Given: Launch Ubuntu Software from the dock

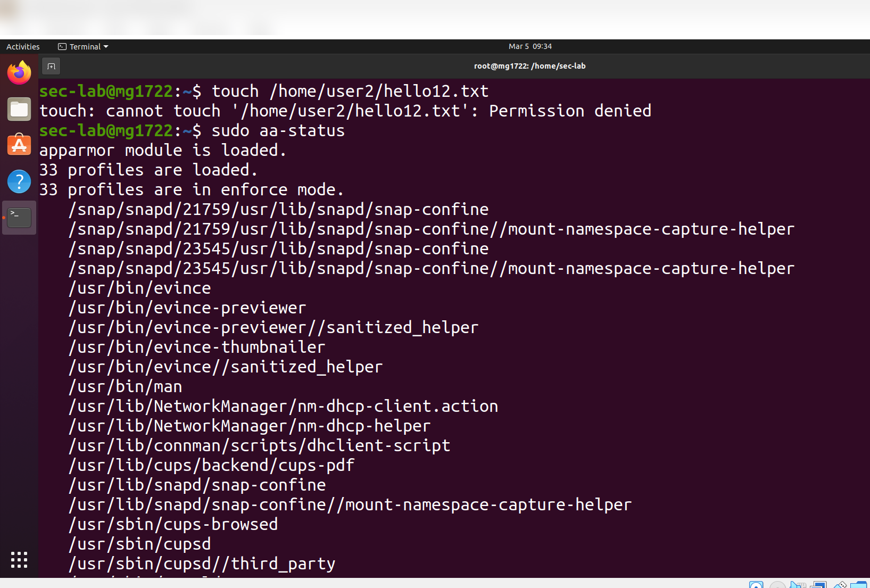Looking at the screenshot, I should [19, 145].
